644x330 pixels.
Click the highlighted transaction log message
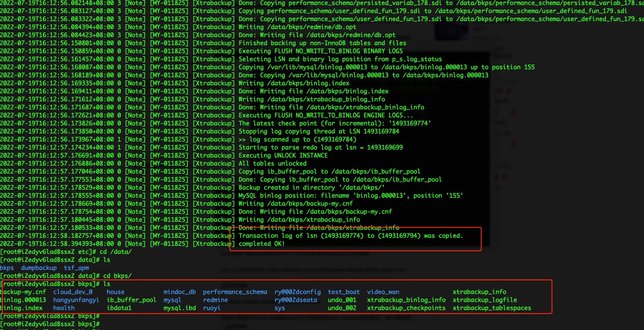pos(351,235)
